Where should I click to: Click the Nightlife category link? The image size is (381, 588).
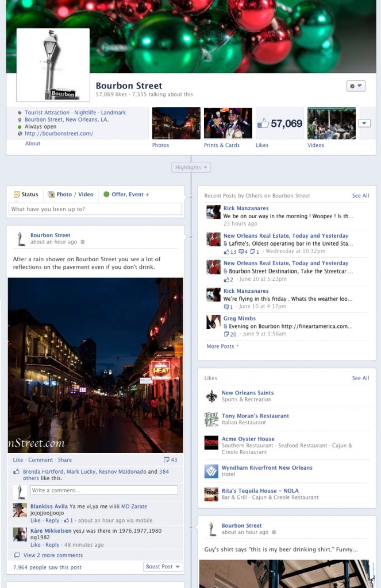(85, 113)
